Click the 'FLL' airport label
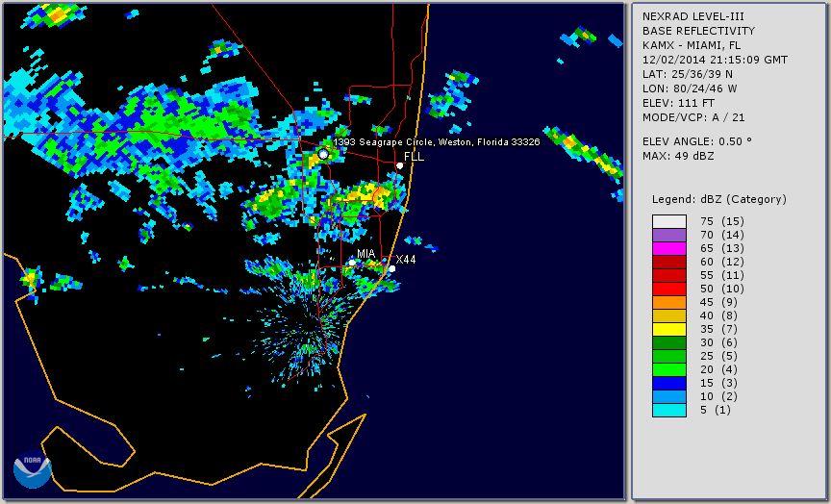This screenshot has height=504, width=831. 414,157
